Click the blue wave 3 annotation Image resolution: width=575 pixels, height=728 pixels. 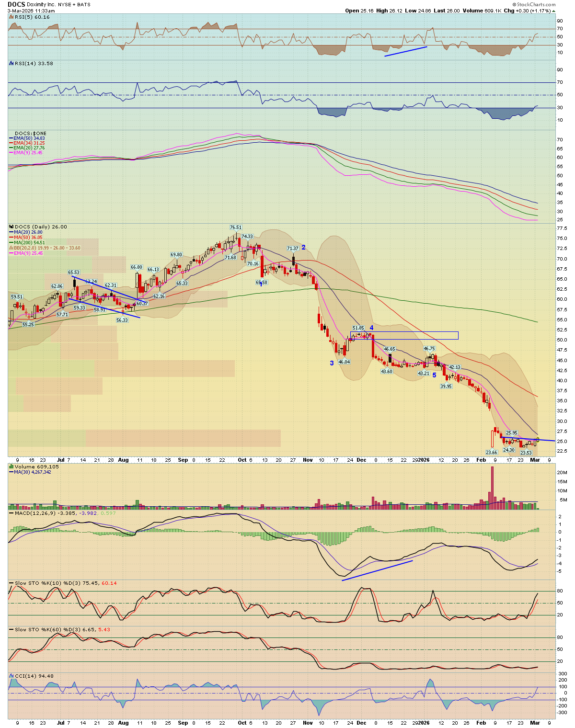point(332,363)
